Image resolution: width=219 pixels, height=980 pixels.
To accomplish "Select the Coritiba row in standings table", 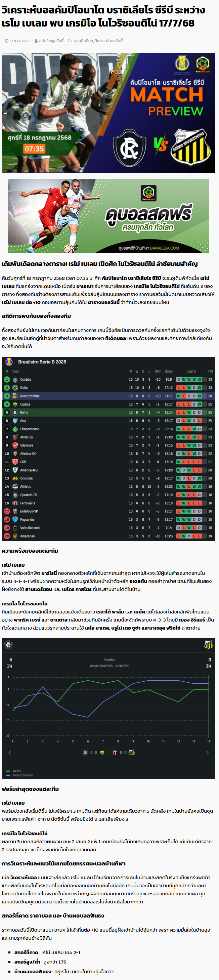I will [108, 379].
